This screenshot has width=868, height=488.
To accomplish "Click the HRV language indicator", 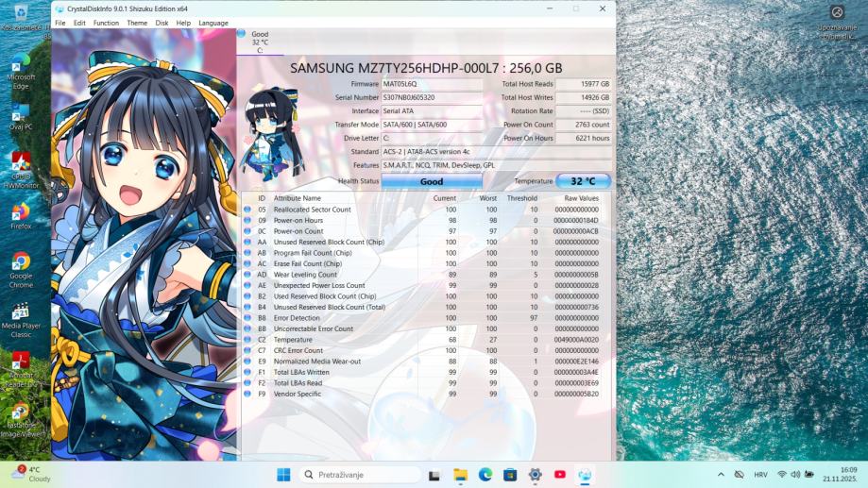I will (760, 475).
